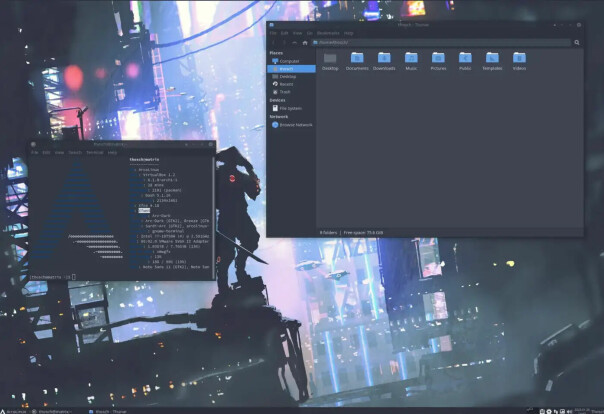
Task: Click the clock in the bottom panel
Action: point(581,411)
